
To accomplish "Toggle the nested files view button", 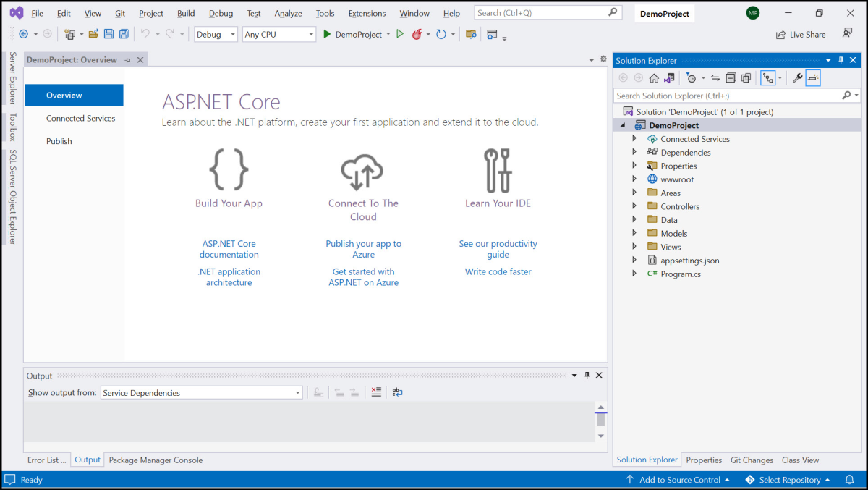I will pos(767,78).
